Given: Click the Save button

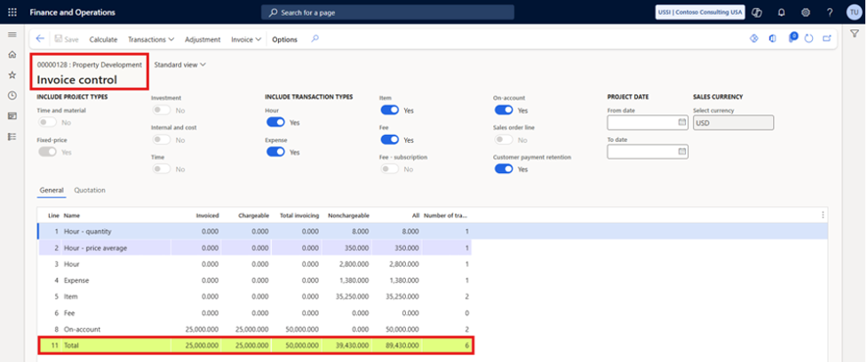Looking at the screenshot, I should [x=67, y=39].
